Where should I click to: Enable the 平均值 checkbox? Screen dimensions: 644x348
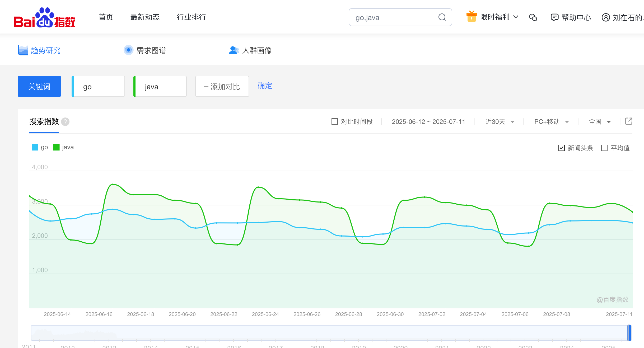604,148
